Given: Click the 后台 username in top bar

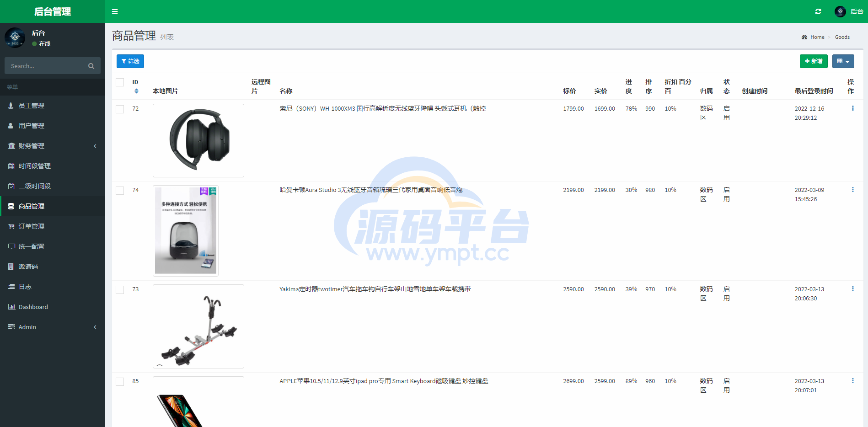Looking at the screenshot, I should 857,11.
